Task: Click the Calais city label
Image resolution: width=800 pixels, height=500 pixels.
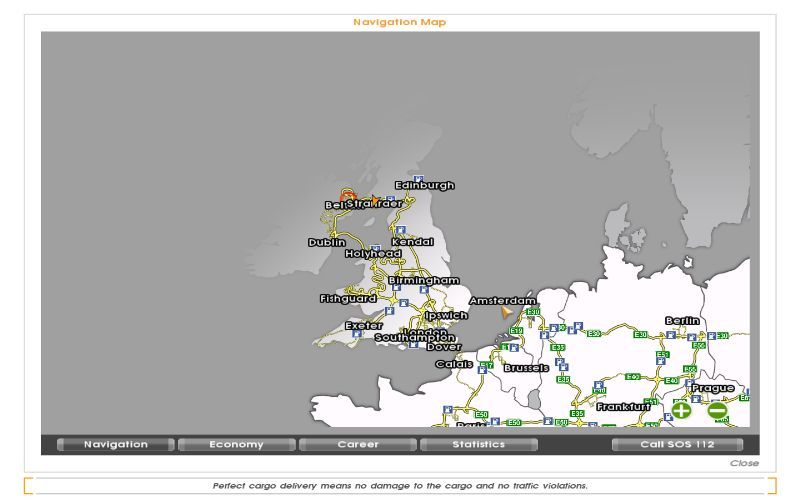Action: 454,364
